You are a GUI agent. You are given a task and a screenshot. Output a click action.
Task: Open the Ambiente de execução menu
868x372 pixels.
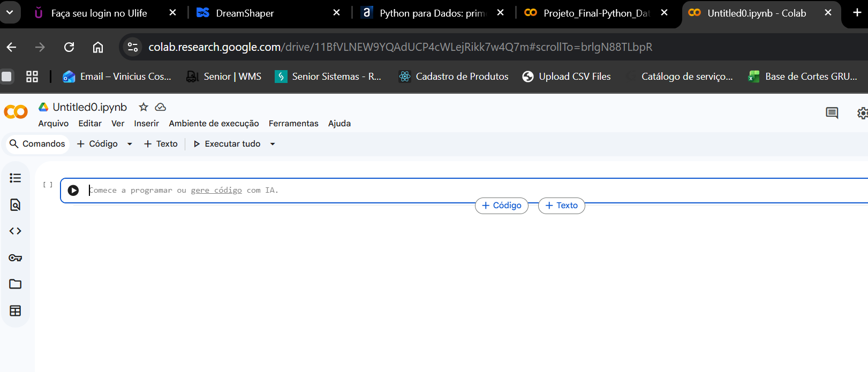coord(214,124)
